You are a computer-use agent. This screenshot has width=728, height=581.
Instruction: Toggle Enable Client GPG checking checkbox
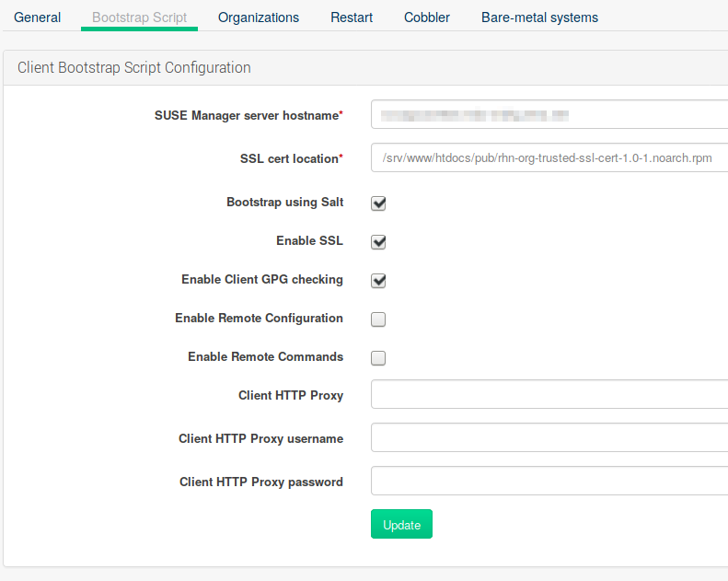pos(378,281)
